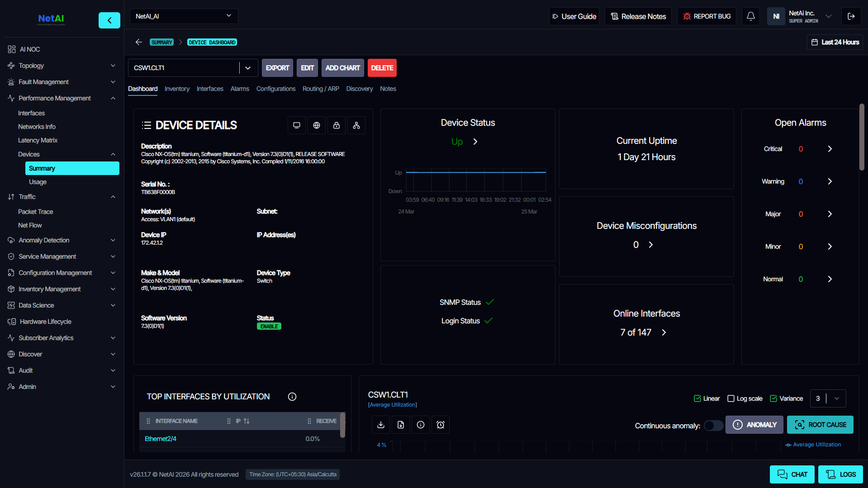
Task: Click the lock icon on Device Details panel
Action: click(x=337, y=125)
